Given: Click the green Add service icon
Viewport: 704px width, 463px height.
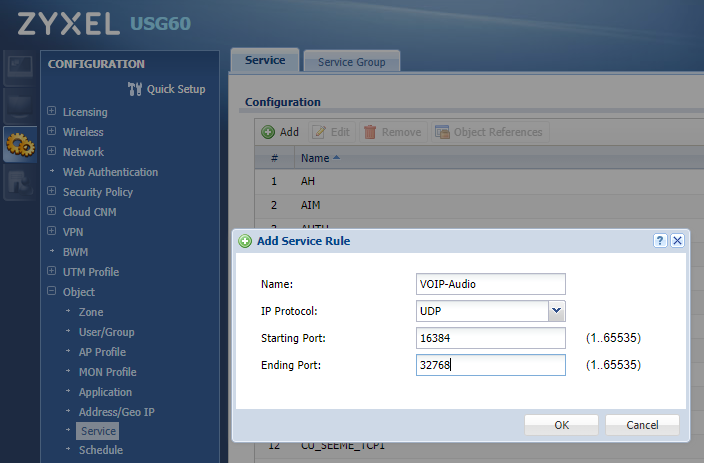Looking at the screenshot, I should 268,132.
